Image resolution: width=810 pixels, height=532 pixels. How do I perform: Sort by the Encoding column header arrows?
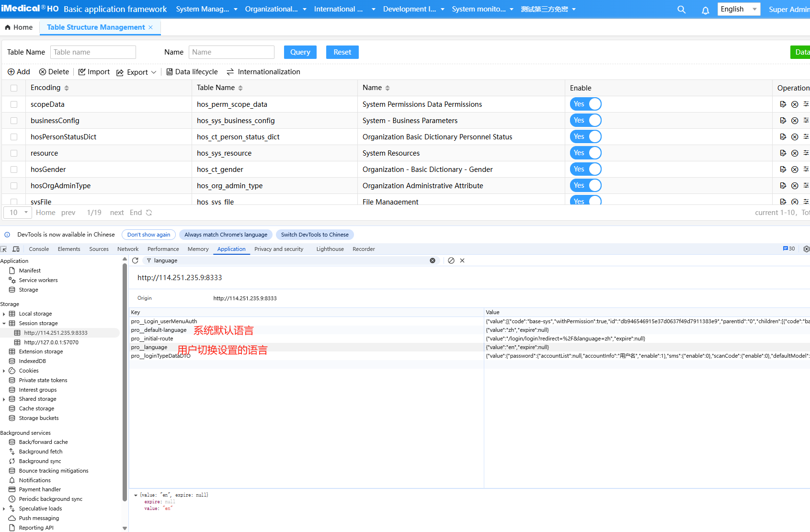click(x=67, y=88)
